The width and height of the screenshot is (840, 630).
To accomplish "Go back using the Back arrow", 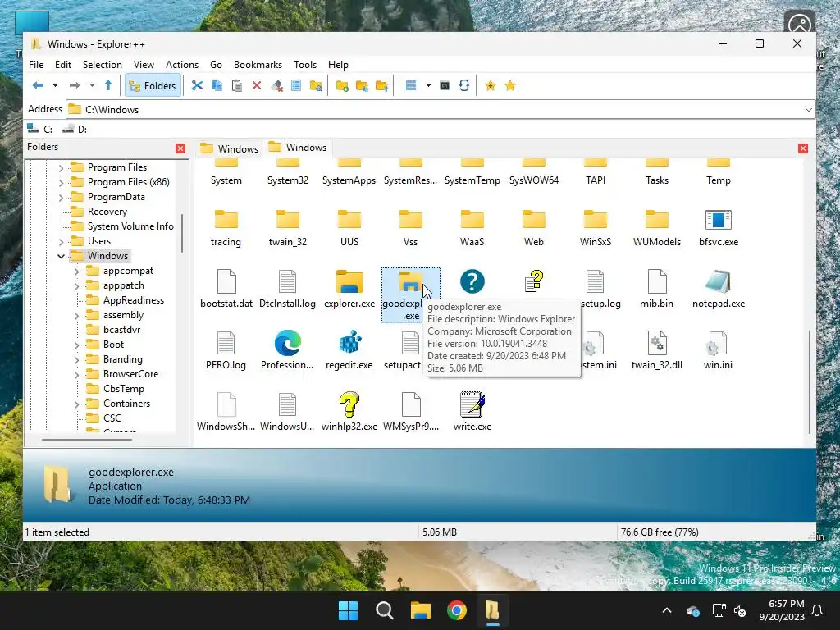I will pos(38,85).
